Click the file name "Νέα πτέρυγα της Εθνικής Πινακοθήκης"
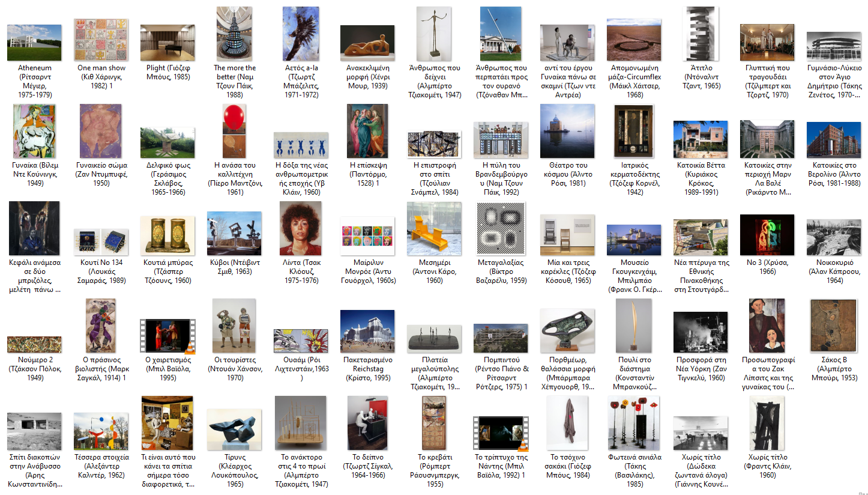This screenshot has width=868, height=495. tap(701, 276)
